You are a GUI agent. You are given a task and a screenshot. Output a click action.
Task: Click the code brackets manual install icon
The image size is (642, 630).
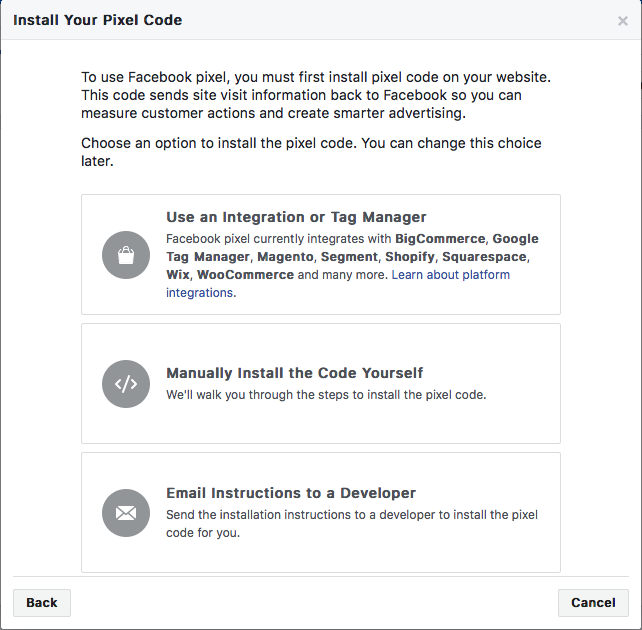(x=126, y=384)
